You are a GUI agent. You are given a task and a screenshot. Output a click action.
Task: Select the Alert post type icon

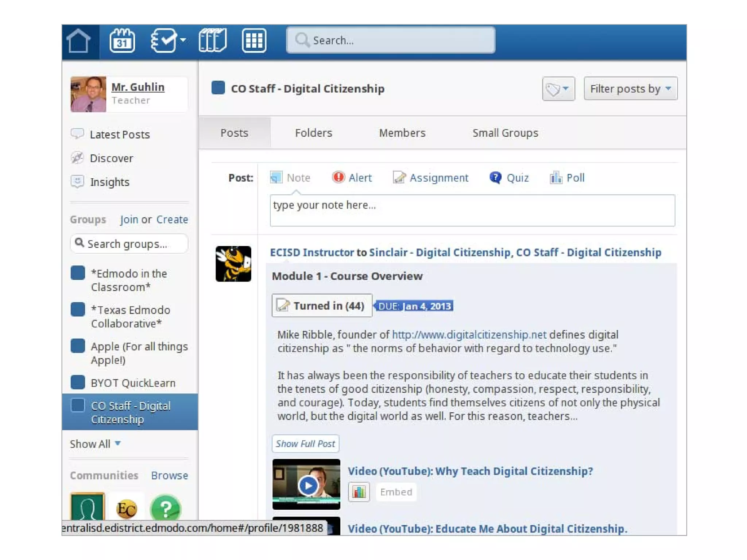tap(338, 178)
